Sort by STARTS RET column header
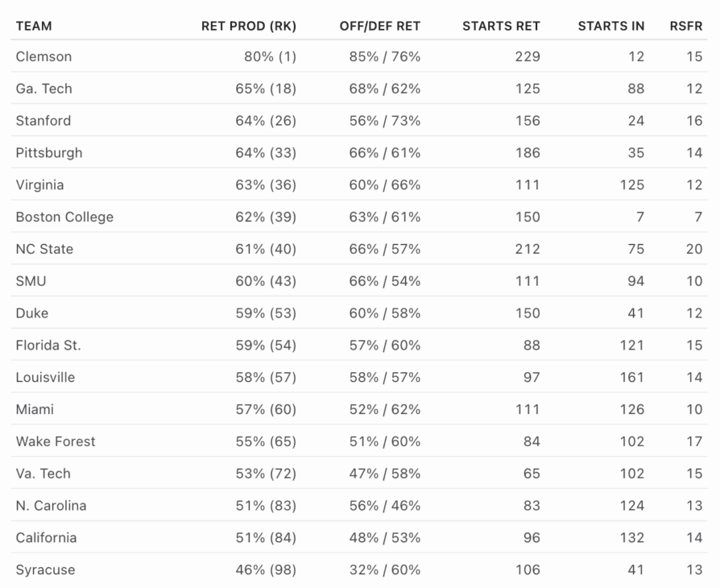Screen dimensions: 720x588 (x=501, y=27)
